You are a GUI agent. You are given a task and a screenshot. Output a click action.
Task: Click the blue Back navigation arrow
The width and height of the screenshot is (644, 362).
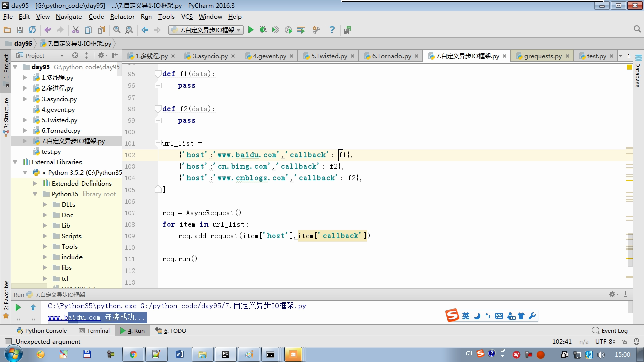click(145, 30)
